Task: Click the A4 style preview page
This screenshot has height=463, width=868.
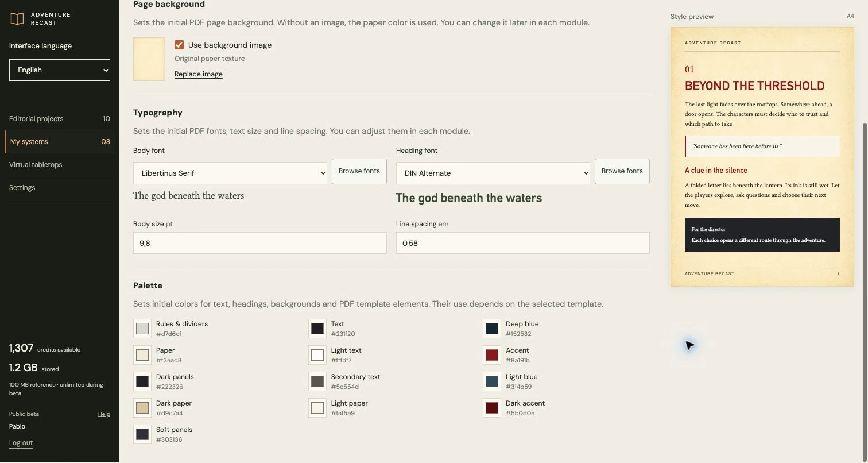Action: pyautogui.click(x=762, y=157)
